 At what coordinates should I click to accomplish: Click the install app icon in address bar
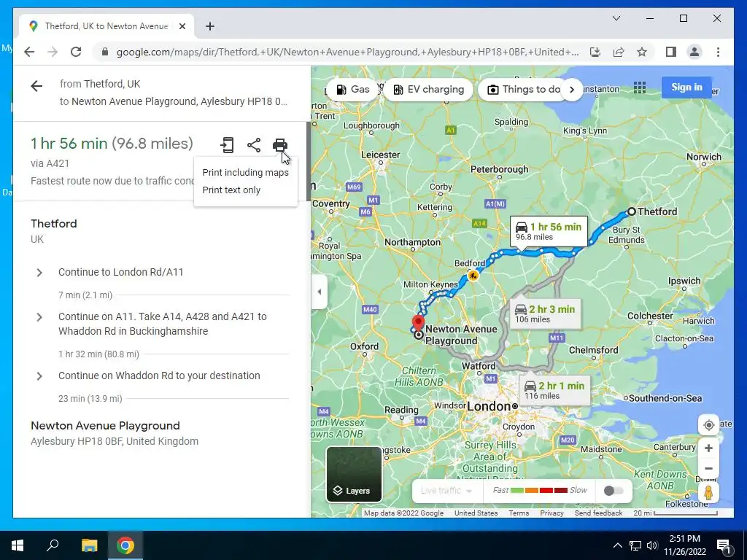(595, 52)
